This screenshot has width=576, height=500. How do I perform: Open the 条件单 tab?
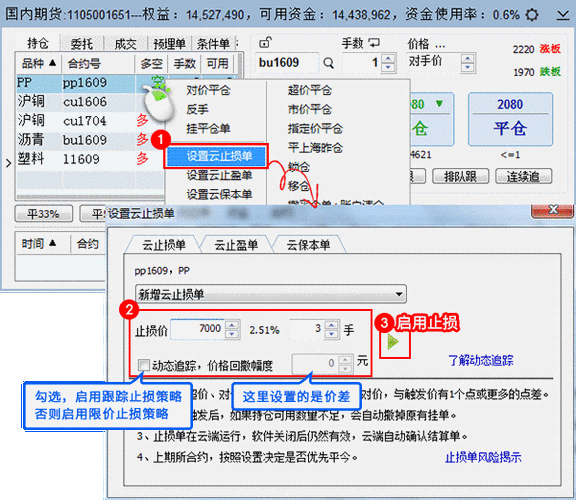coord(213,44)
